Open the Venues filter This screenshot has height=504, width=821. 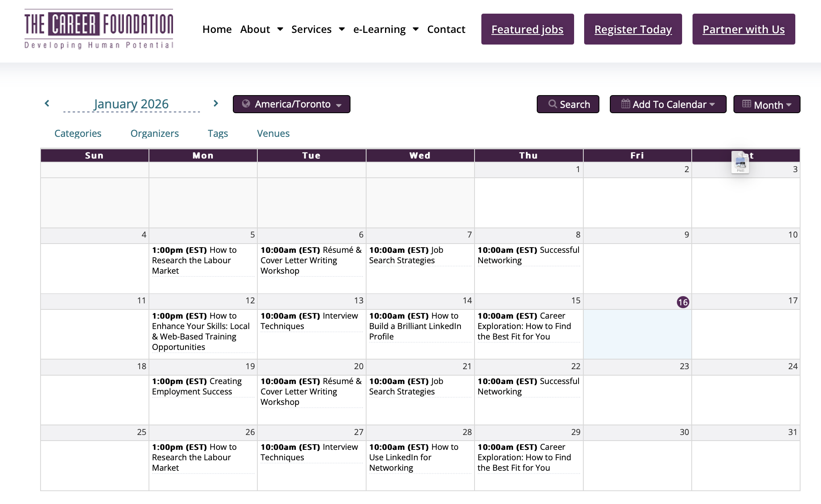point(273,133)
